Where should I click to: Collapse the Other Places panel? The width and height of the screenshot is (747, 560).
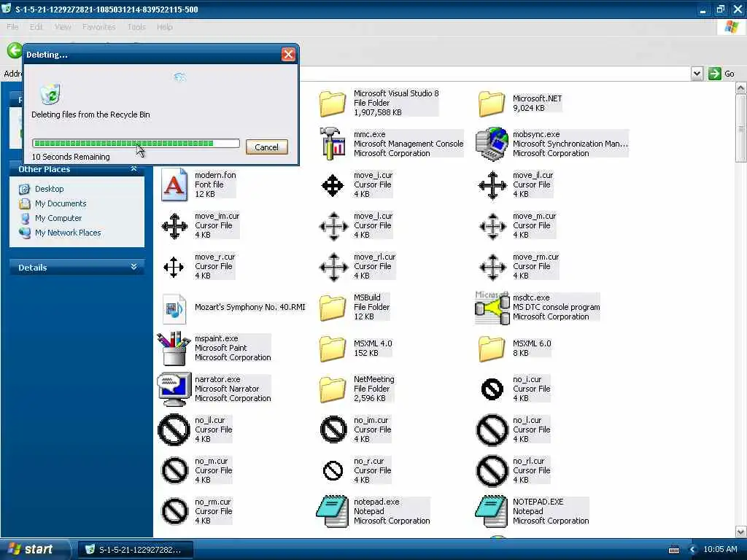134,169
